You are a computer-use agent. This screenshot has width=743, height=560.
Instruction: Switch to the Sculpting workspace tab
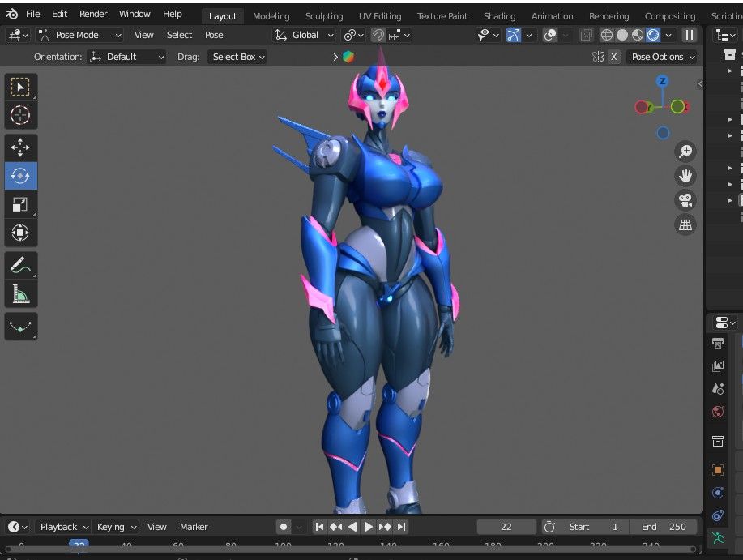(324, 16)
